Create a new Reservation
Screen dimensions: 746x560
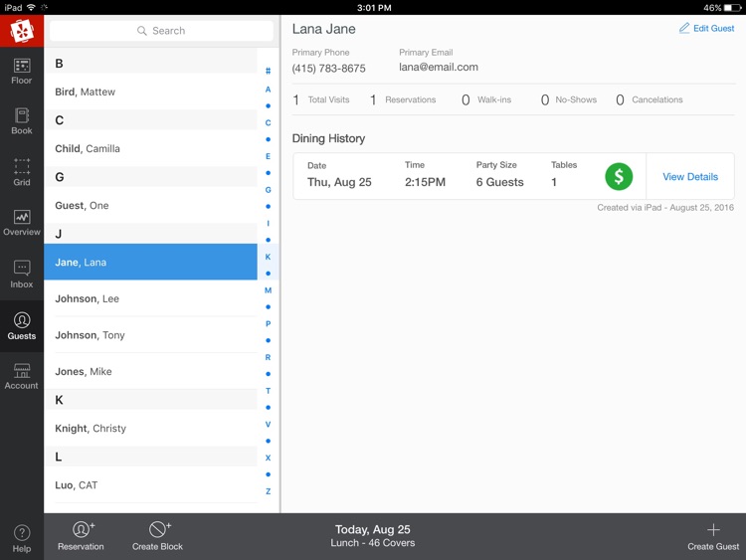click(81, 536)
